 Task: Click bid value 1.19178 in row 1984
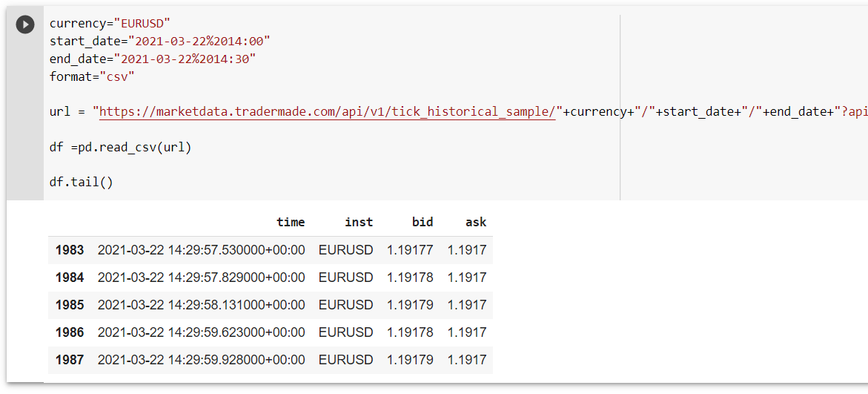410,278
